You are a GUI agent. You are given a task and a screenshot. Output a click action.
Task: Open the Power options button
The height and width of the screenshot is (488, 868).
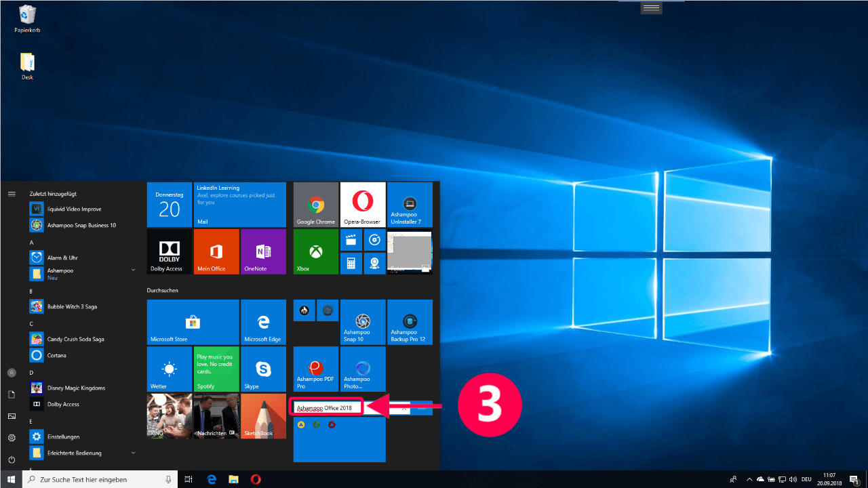[12, 460]
